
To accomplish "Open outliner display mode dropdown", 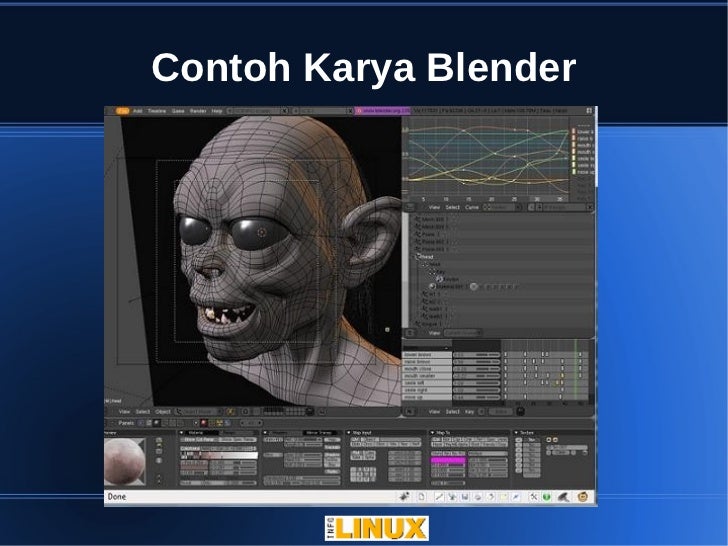I will pyautogui.click(x=463, y=332).
